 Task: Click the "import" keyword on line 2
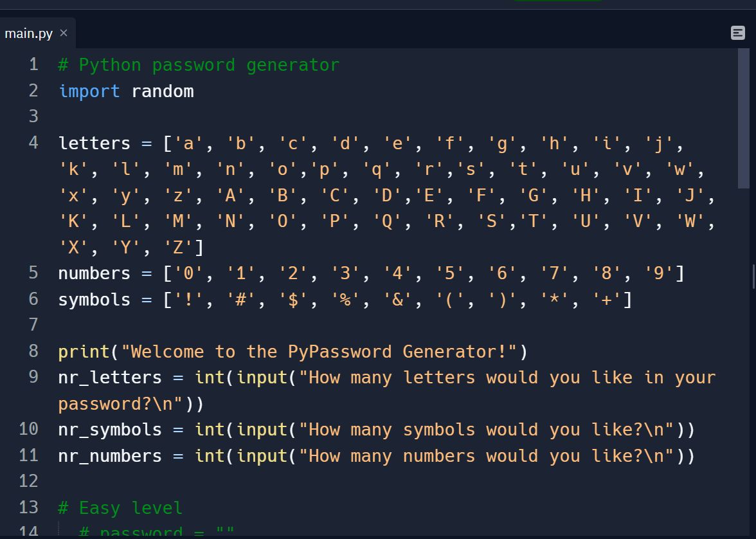(89, 91)
